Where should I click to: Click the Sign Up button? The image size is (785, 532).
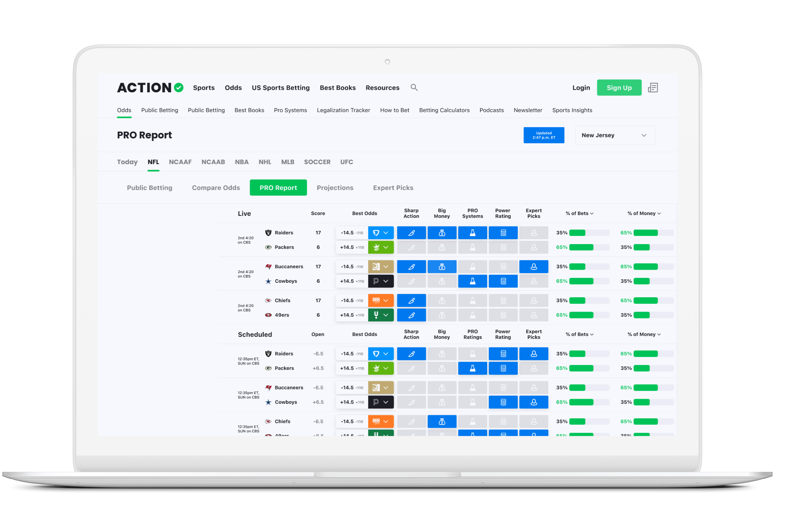point(621,88)
